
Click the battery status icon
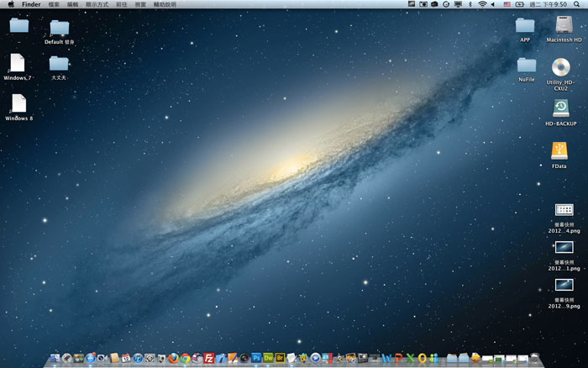tap(520, 4)
